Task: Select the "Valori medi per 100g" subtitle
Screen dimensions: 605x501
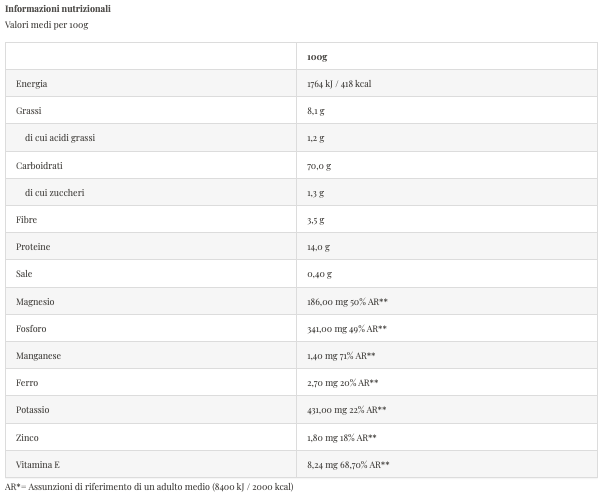Action: (x=47, y=24)
